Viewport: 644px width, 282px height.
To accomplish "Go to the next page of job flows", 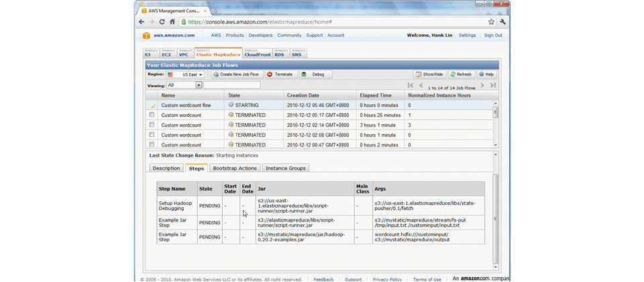I will (x=482, y=85).
